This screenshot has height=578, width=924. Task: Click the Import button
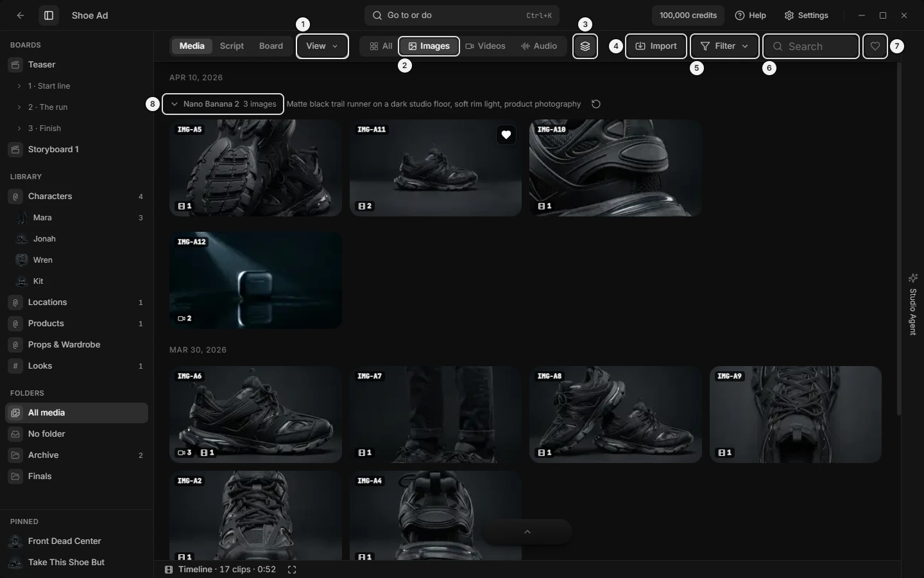(x=656, y=46)
